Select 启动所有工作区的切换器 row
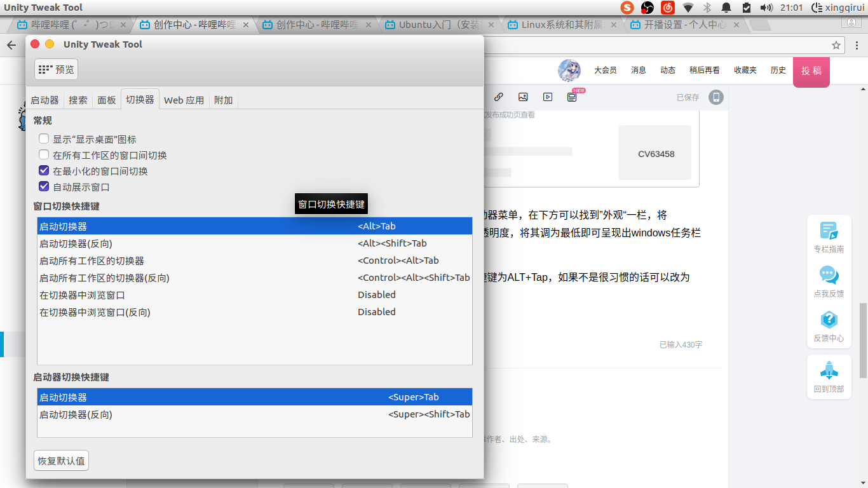Image resolution: width=868 pixels, height=488 pixels. point(255,261)
